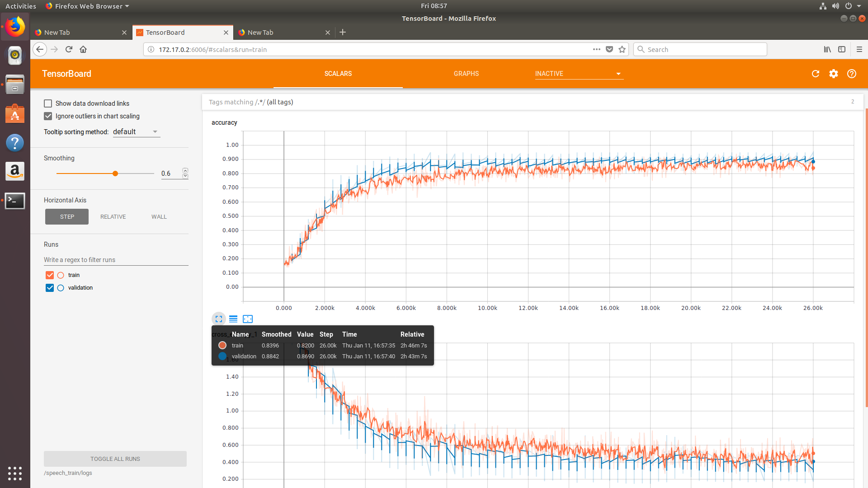This screenshot has width=868, height=488.
Task: Open Activities overview
Action: click(x=21, y=6)
